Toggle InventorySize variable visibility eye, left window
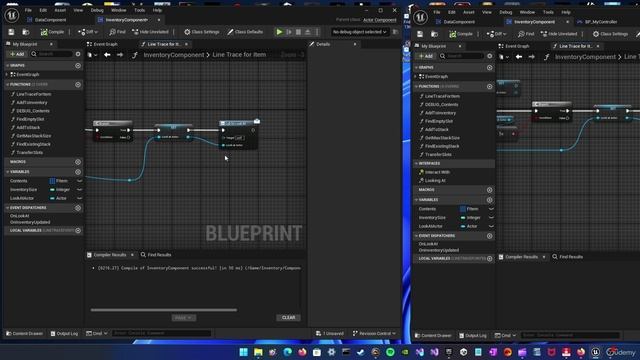Viewport: 640px width, 360px height. pos(80,190)
